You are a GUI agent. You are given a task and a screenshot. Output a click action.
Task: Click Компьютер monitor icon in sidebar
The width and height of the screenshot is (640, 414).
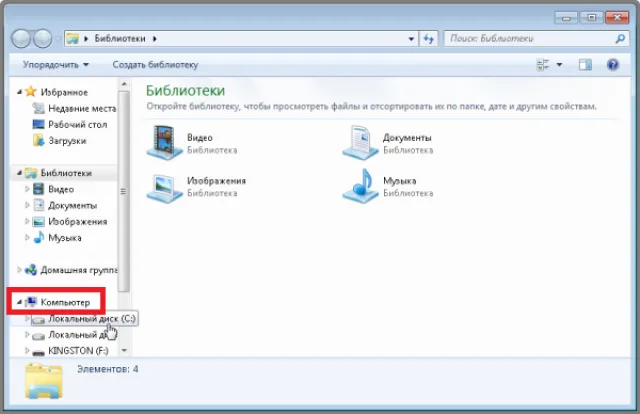[31, 302]
